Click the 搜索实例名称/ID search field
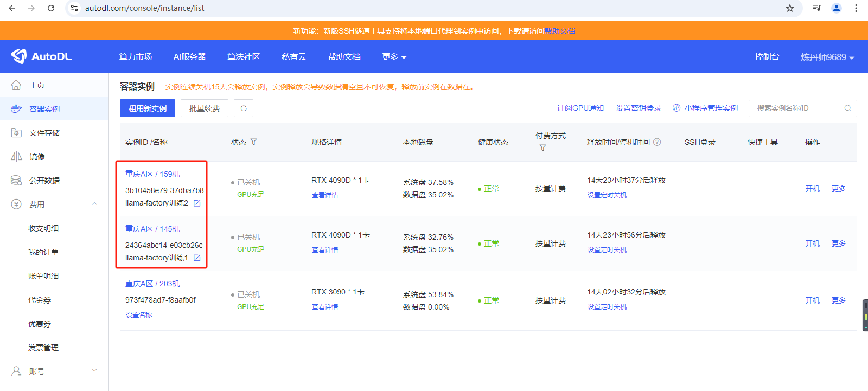This screenshot has height=391, width=868. pyautogui.click(x=796, y=108)
